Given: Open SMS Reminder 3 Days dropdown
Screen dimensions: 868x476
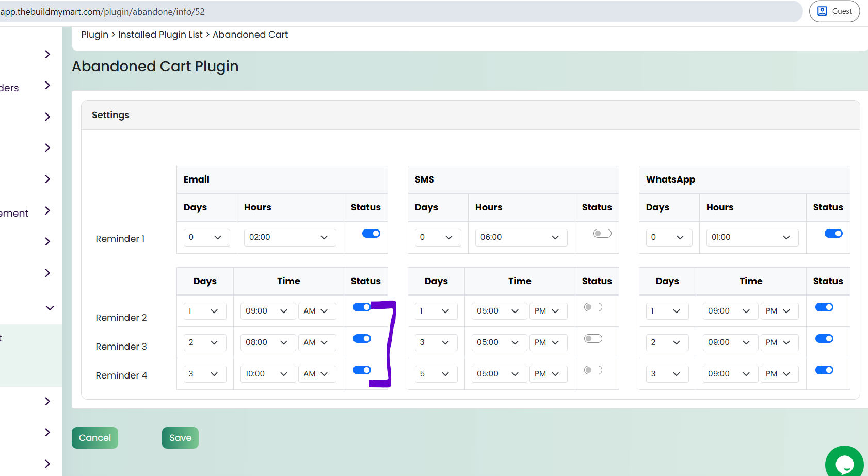Looking at the screenshot, I should [436, 342].
